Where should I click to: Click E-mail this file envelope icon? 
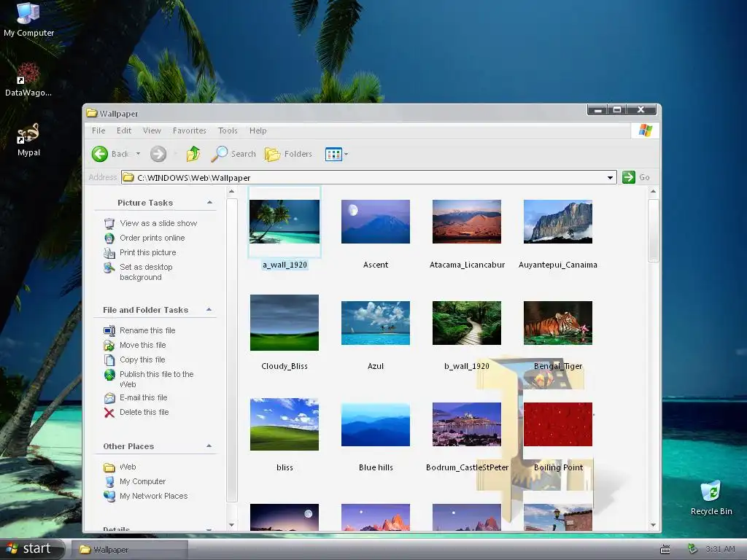pyautogui.click(x=109, y=397)
